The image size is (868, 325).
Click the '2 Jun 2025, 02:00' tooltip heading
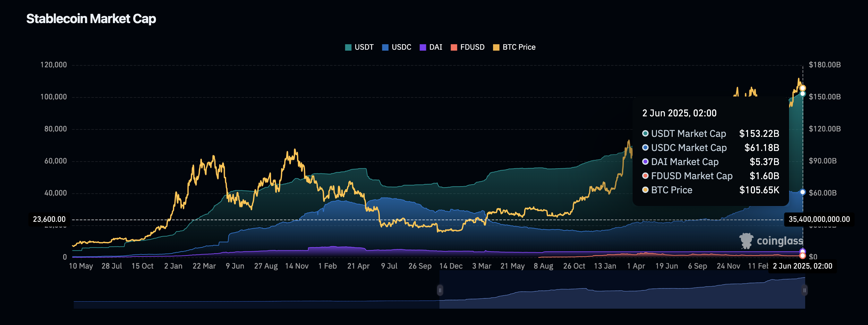679,113
